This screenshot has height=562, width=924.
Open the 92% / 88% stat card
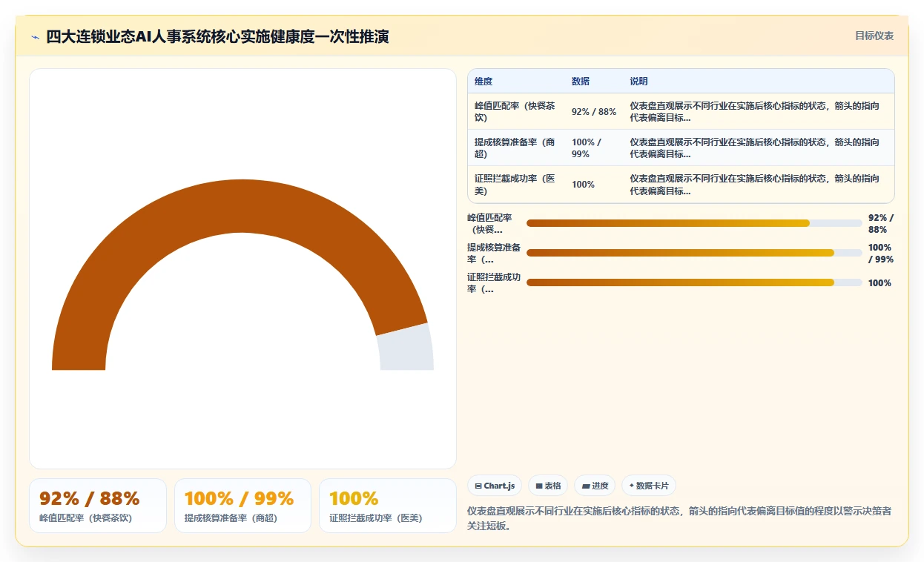click(x=98, y=506)
